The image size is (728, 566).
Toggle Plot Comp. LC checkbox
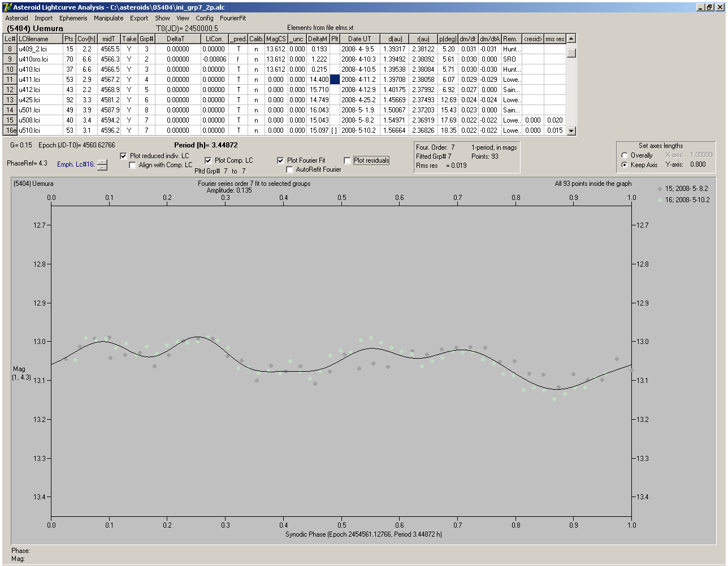pyautogui.click(x=208, y=160)
